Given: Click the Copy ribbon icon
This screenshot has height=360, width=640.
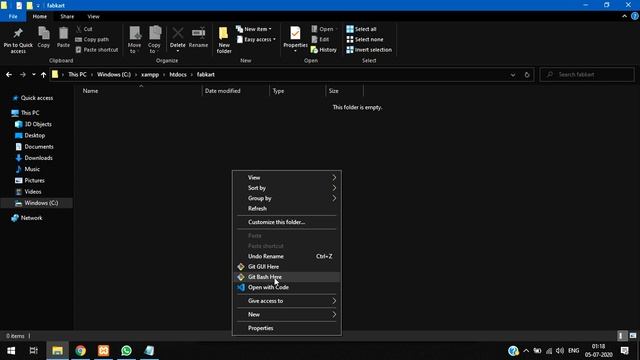Looking at the screenshot, I should pos(44,37).
